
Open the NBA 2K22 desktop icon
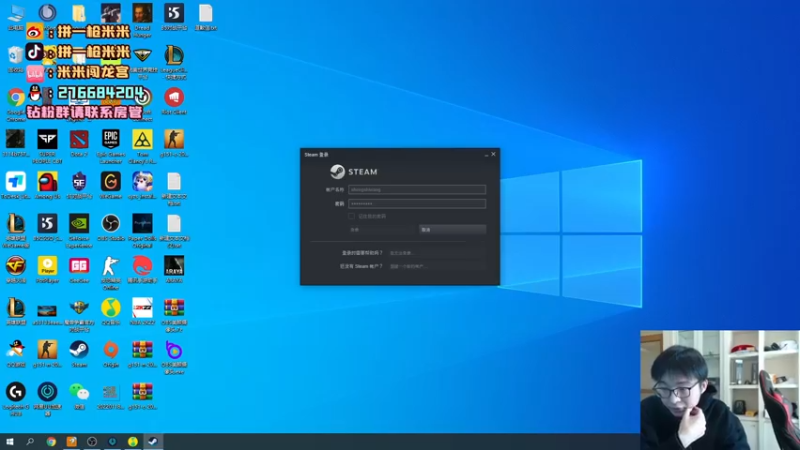pos(142,308)
